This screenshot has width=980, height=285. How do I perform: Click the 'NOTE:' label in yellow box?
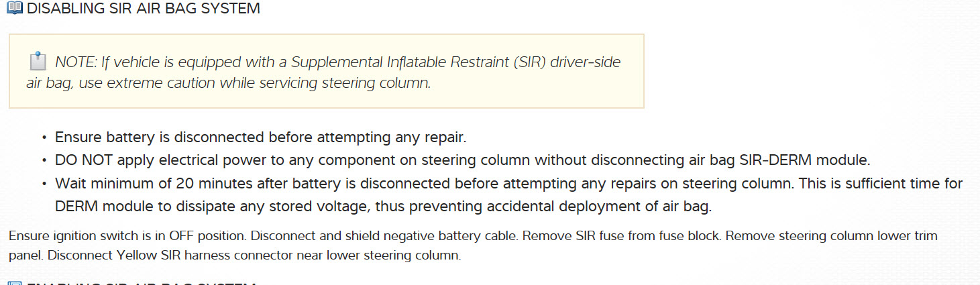click(76, 62)
